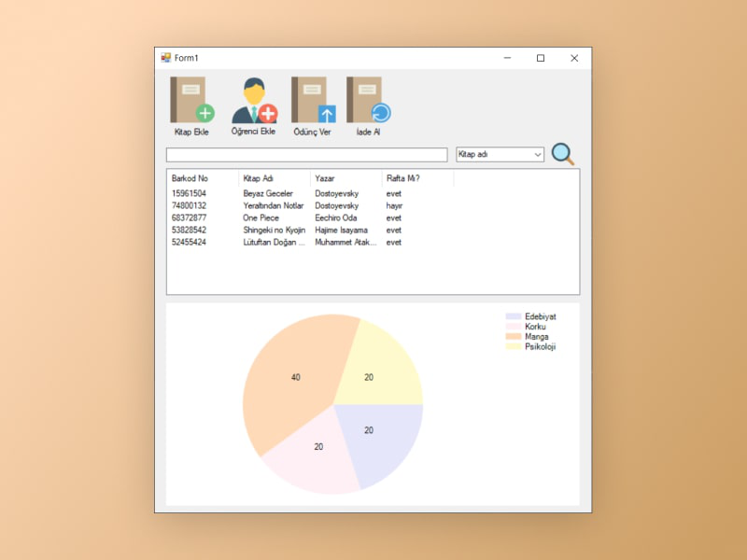Screen dimensions: 747x560
Task: Click the magnifying glass search icon
Action: coord(562,154)
